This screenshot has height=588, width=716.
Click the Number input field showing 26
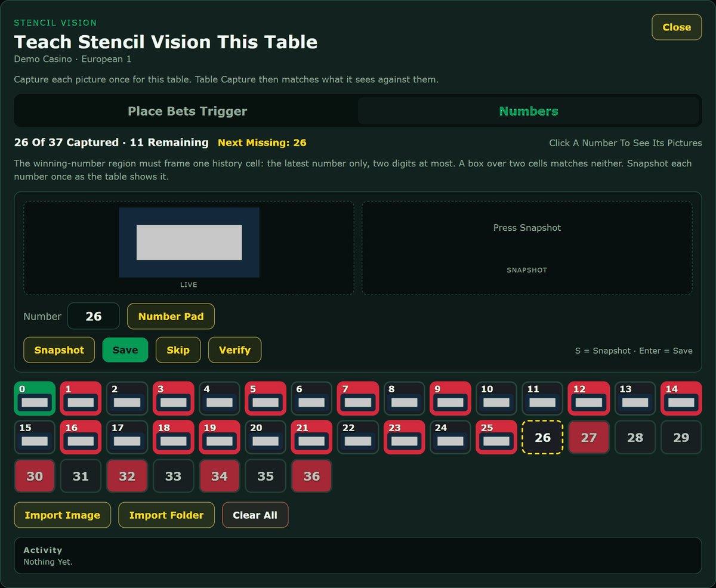point(94,316)
